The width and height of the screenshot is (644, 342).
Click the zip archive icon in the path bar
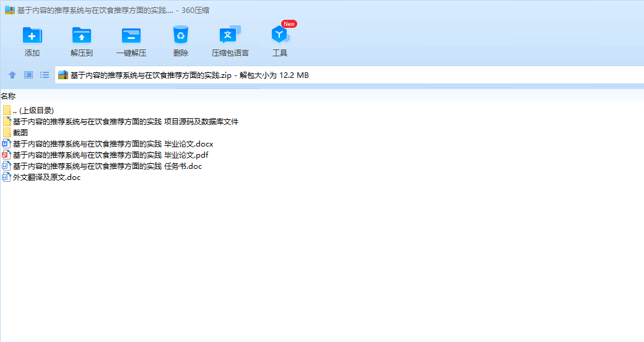click(63, 75)
